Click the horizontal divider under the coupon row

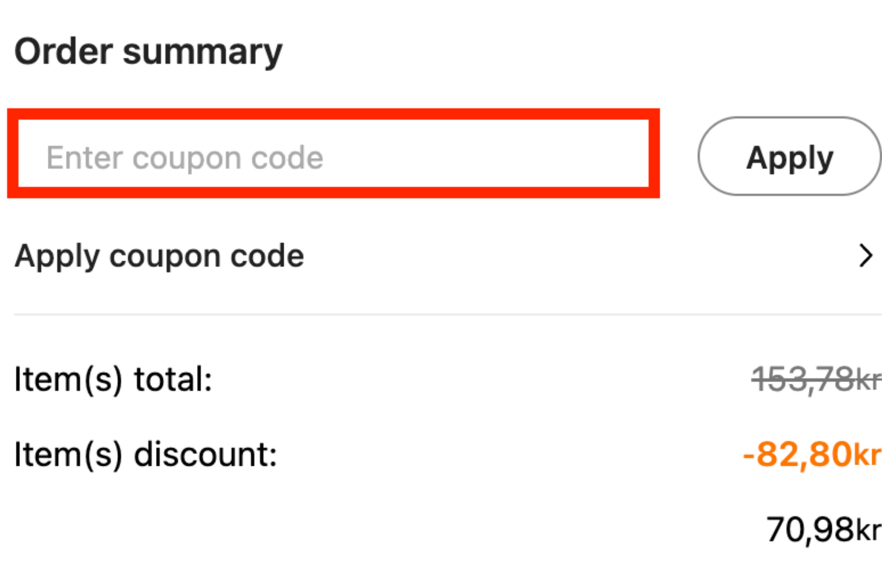pyautogui.click(x=446, y=315)
